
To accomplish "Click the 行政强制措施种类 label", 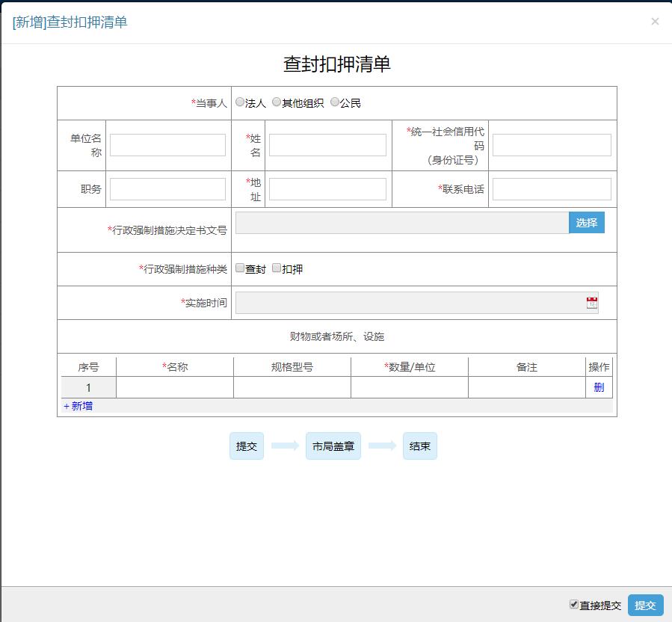I will (x=183, y=269).
